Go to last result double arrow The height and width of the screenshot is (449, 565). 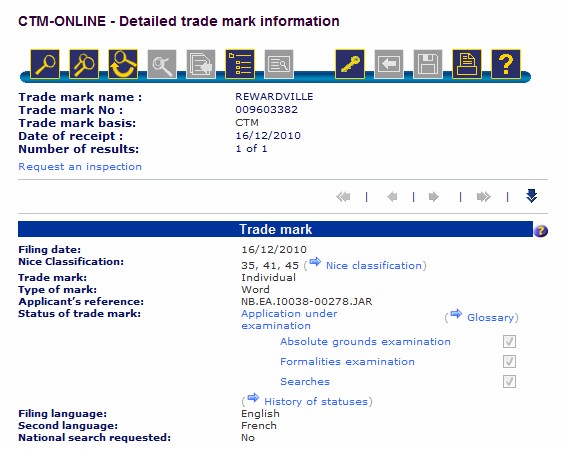pos(484,197)
